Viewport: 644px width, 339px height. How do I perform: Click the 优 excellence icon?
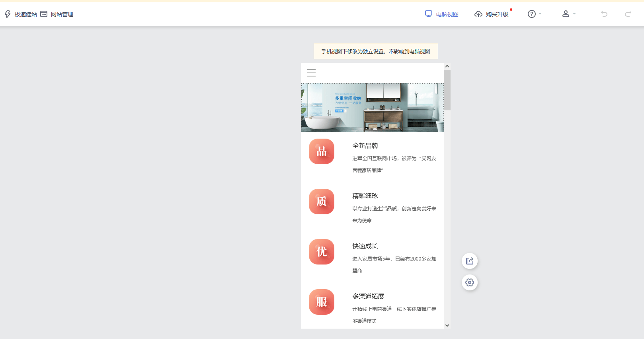pyautogui.click(x=322, y=252)
